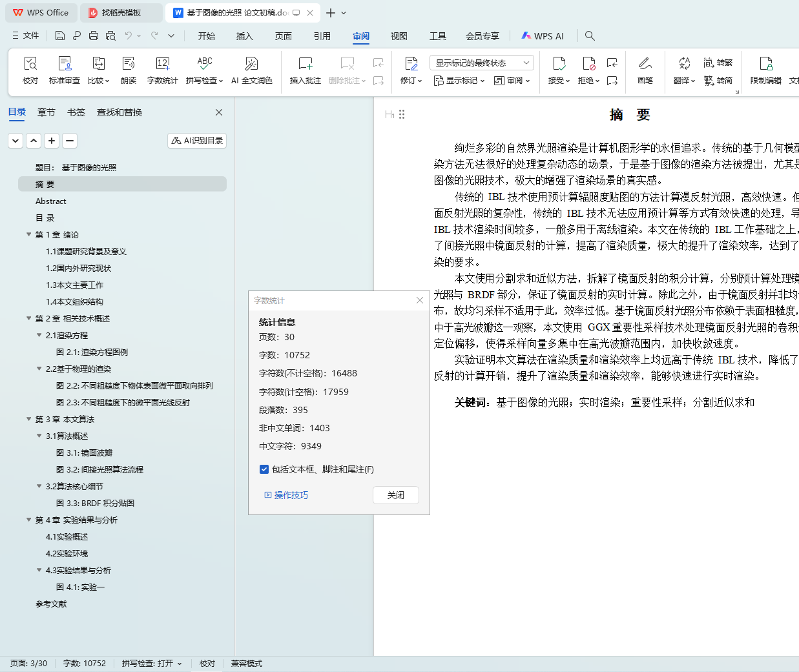Click the move-up arrow in outline pane
The width and height of the screenshot is (799, 672).
pos(34,140)
